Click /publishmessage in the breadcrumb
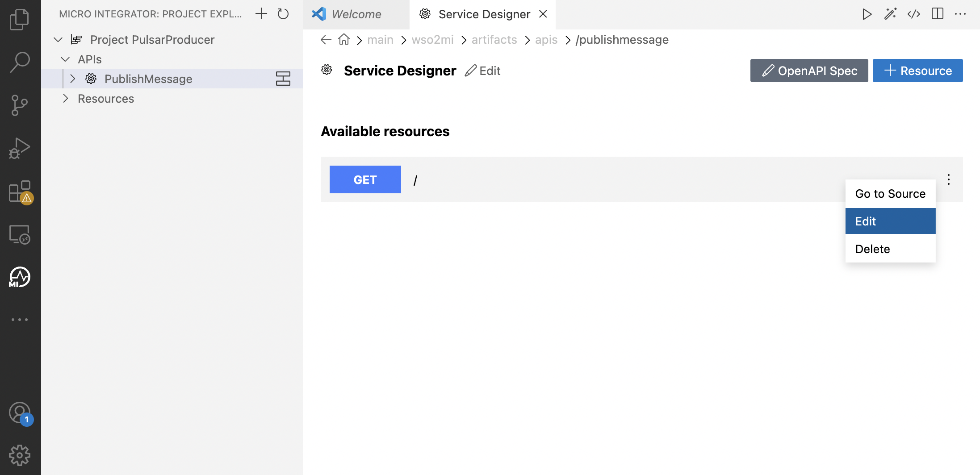The image size is (980, 475). click(x=622, y=40)
